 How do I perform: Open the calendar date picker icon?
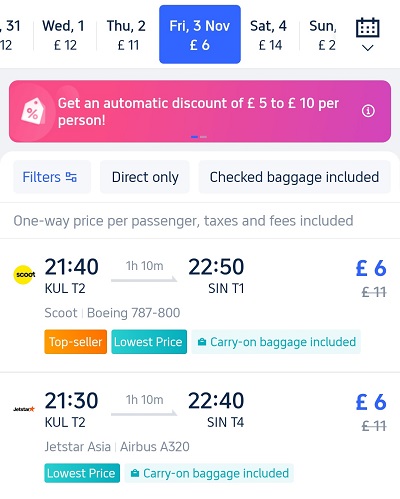tap(367, 27)
